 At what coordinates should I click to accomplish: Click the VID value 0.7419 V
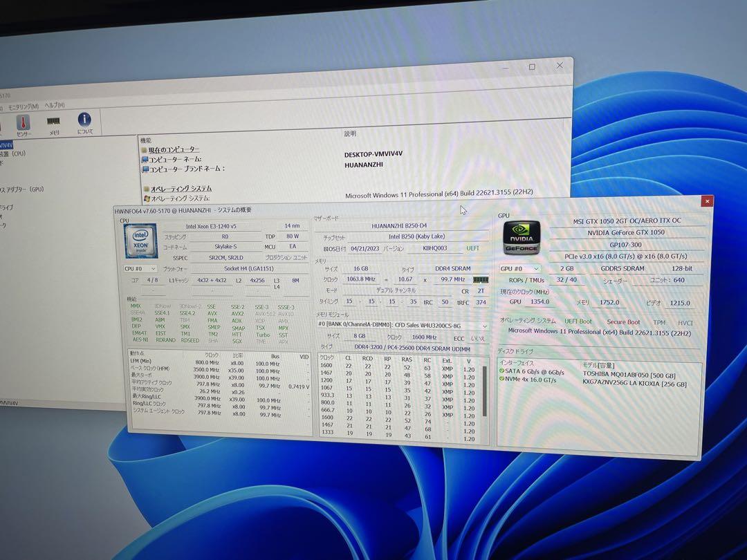299,386
